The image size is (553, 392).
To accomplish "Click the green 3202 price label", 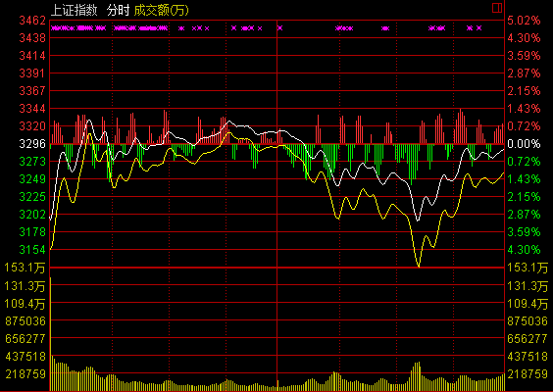I will pos(32,215).
